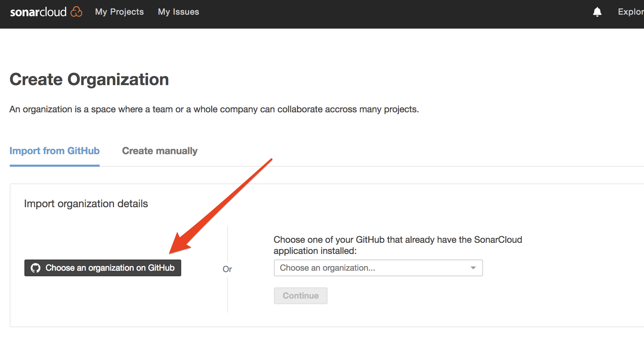Click the dropdown arrow caret
The width and height of the screenshot is (644, 353).
click(473, 268)
